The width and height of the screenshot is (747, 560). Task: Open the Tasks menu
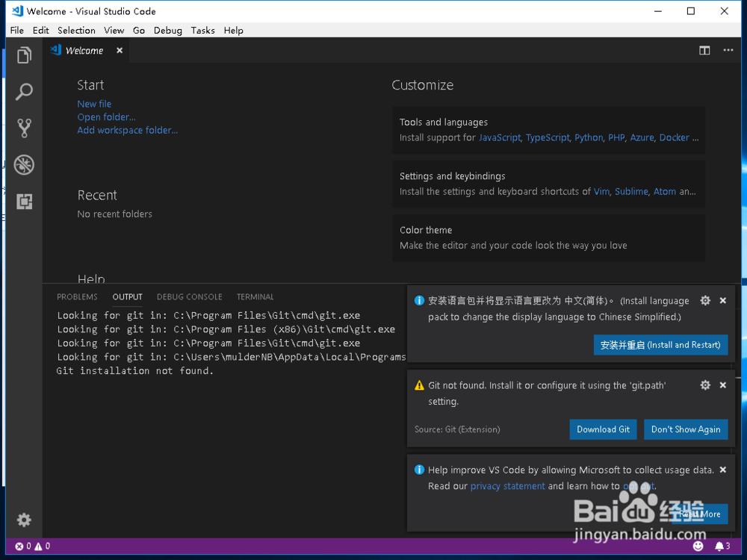pyautogui.click(x=202, y=30)
